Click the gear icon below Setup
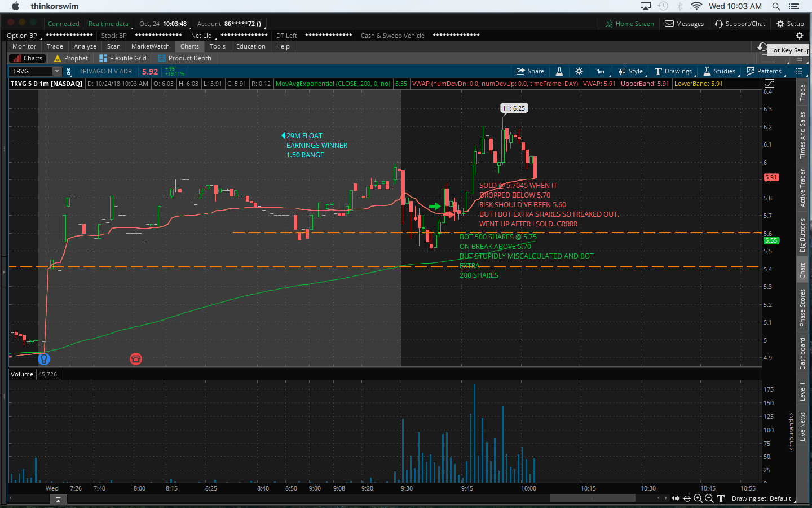The width and height of the screenshot is (812, 508). click(x=799, y=36)
